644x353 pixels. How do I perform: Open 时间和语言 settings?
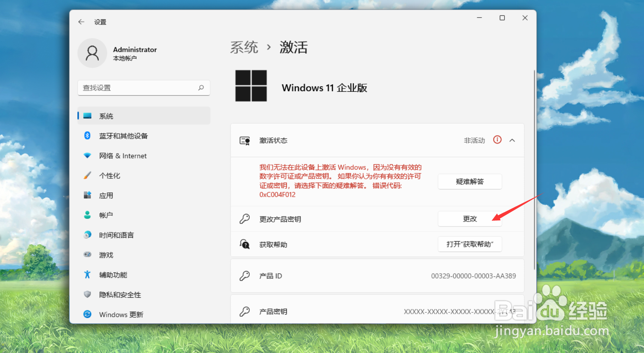pyautogui.click(x=144, y=235)
